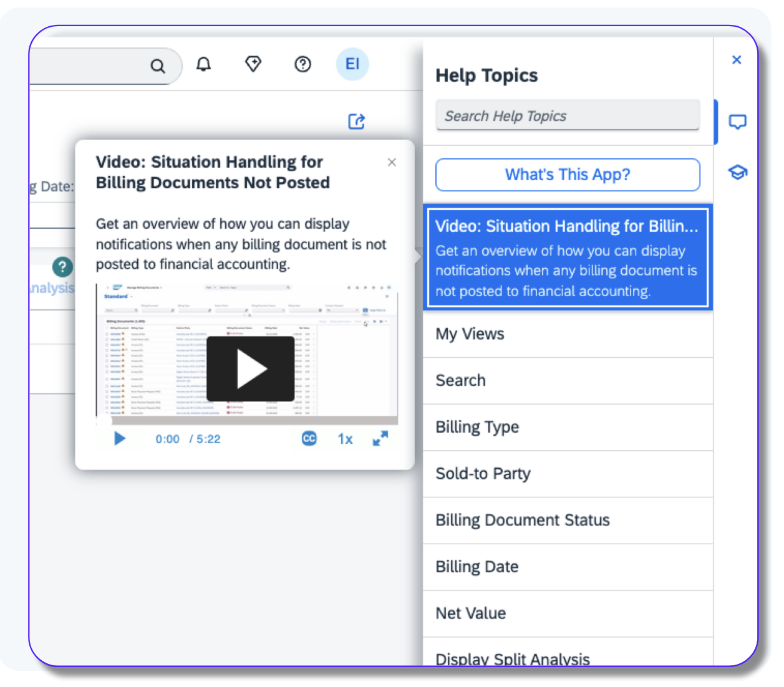The width and height of the screenshot is (784, 687).
Task: Change the 1x playback speed
Action: (x=345, y=439)
